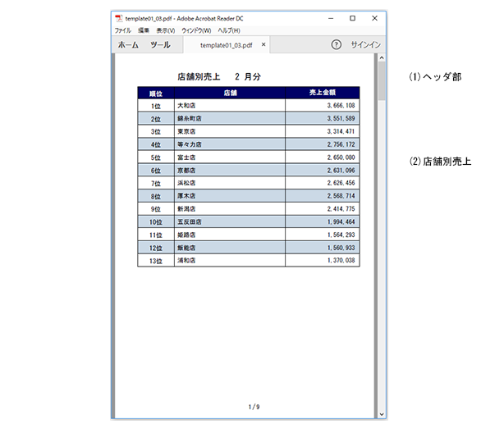Click the 等々力店 cell
Viewport: 504px width, 433px height.
[x=230, y=144]
